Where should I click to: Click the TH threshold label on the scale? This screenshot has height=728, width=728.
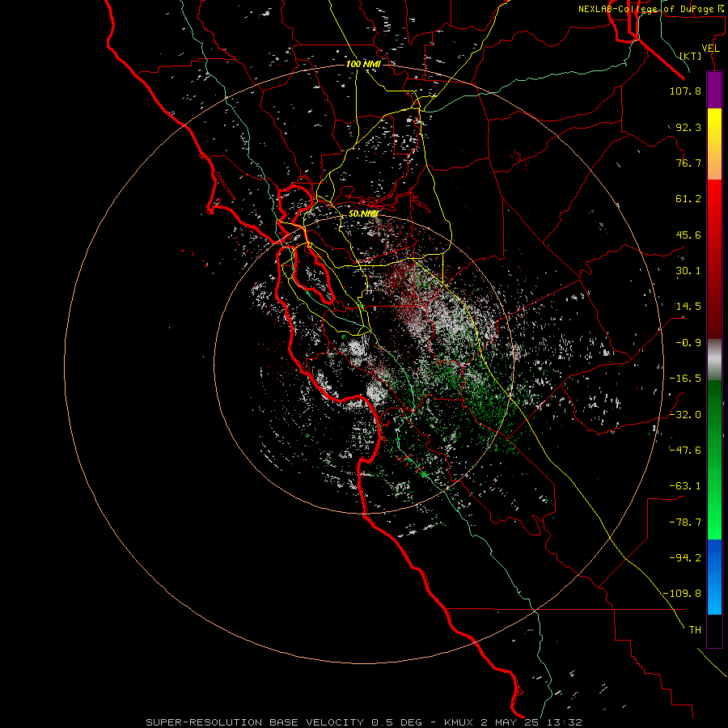pyautogui.click(x=695, y=630)
